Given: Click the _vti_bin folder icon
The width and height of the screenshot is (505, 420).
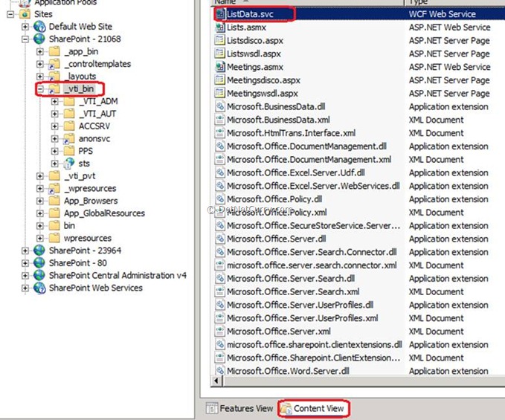Looking at the screenshot, I should point(54,89).
